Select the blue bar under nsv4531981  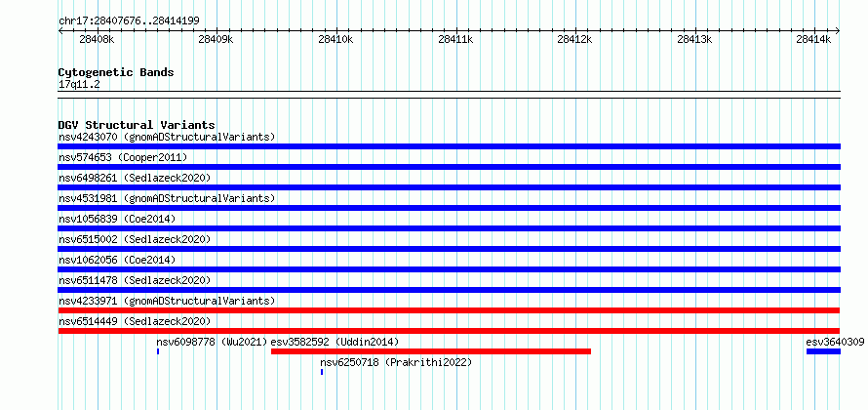click(449, 208)
